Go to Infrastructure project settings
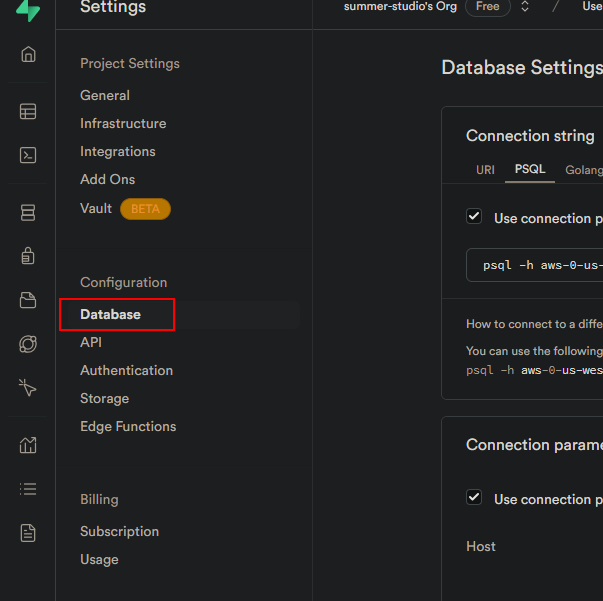 (x=123, y=124)
